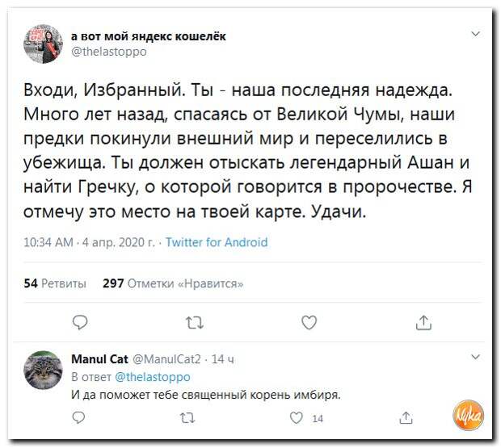Viewport: 501px width, 448px height.
Task: Retweet the main tweet
Action: click(195, 323)
